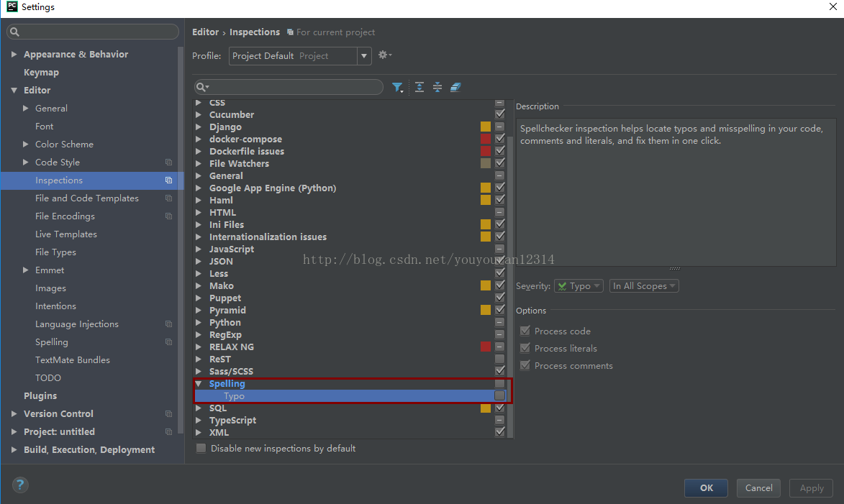844x504 pixels.
Task: Click the inspections search input field
Action: [289, 87]
